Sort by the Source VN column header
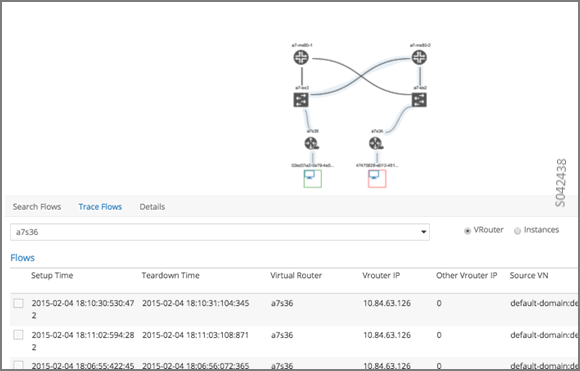Image resolution: width=580 pixels, height=371 pixels. (529, 276)
